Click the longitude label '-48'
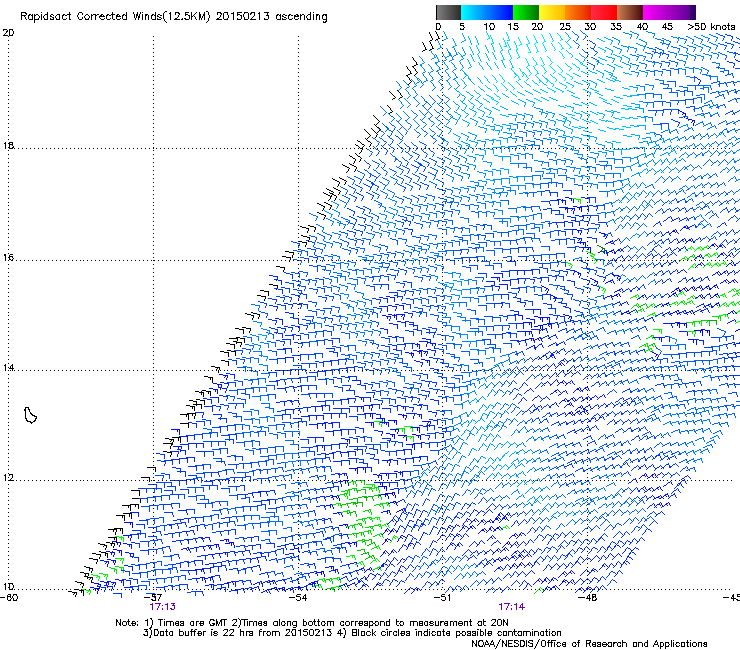The width and height of the screenshot is (740, 650). (588, 597)
